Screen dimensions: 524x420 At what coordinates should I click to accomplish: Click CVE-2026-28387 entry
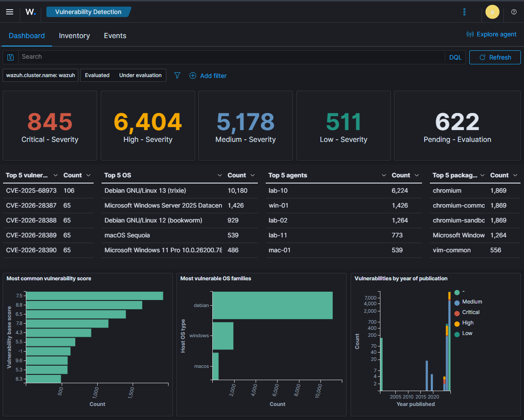(x=31, y=205)
